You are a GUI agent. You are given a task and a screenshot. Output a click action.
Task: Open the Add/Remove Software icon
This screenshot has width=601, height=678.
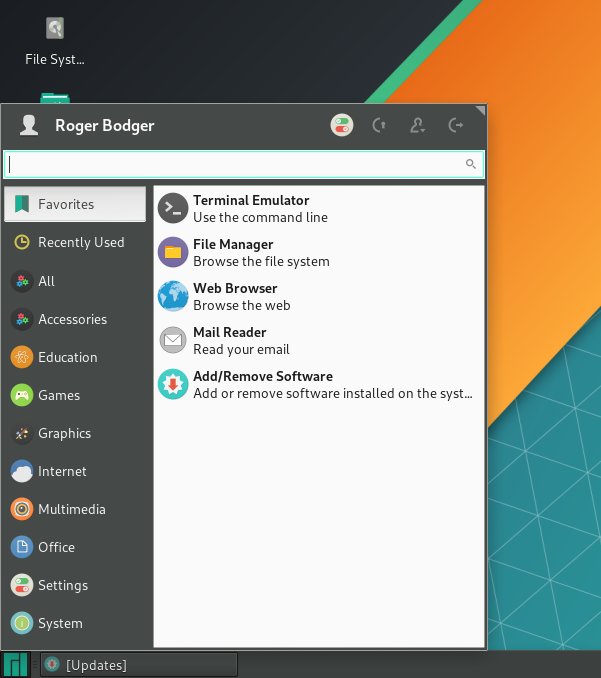coord(173,384)
